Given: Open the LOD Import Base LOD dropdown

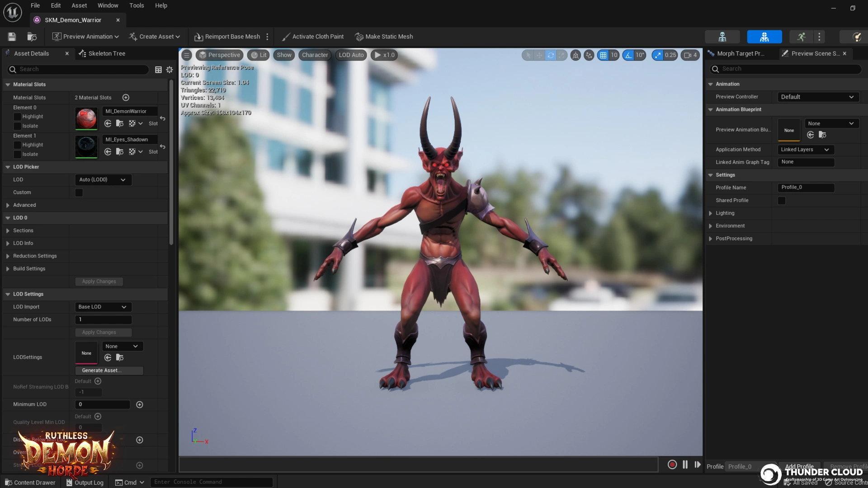Looking at the screenshot, I should tap(103, 307).
